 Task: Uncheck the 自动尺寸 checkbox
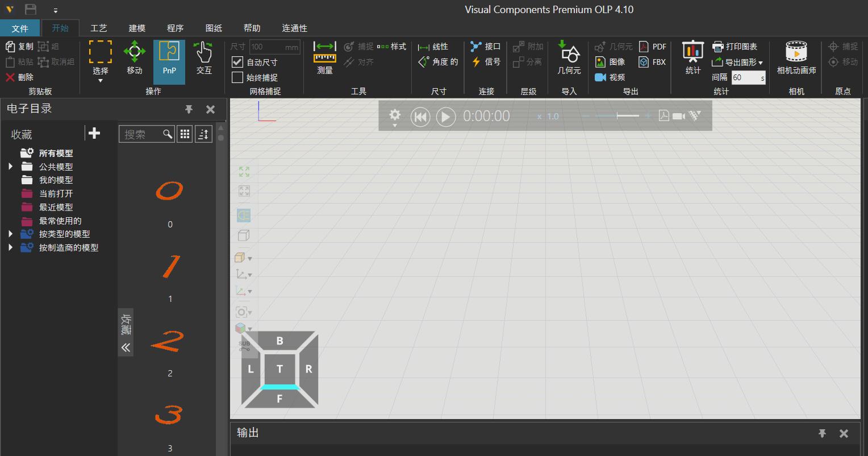[x=237, y=62]
